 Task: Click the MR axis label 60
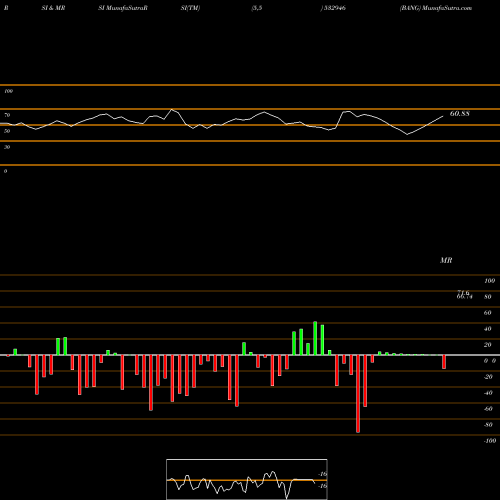pos(487,313)
